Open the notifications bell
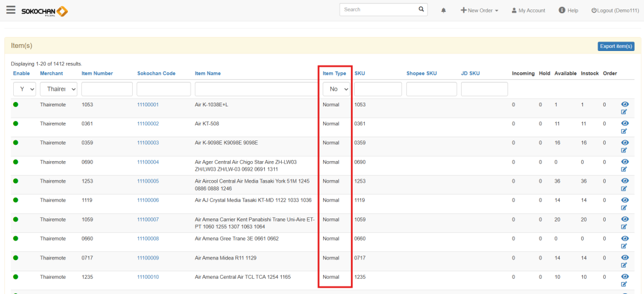 443,11
